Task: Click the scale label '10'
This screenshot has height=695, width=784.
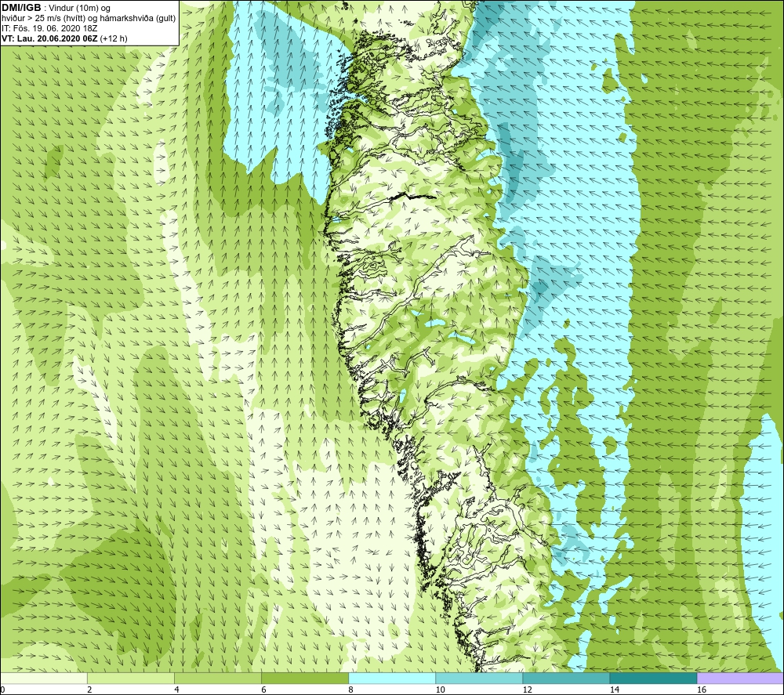Action: [440, 690]
